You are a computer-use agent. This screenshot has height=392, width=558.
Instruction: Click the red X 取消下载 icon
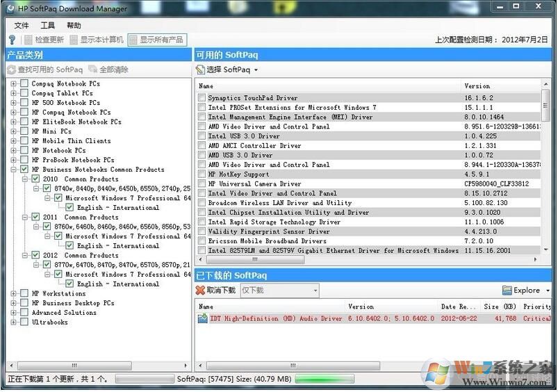pyautogui.click(x=200, y=291)
